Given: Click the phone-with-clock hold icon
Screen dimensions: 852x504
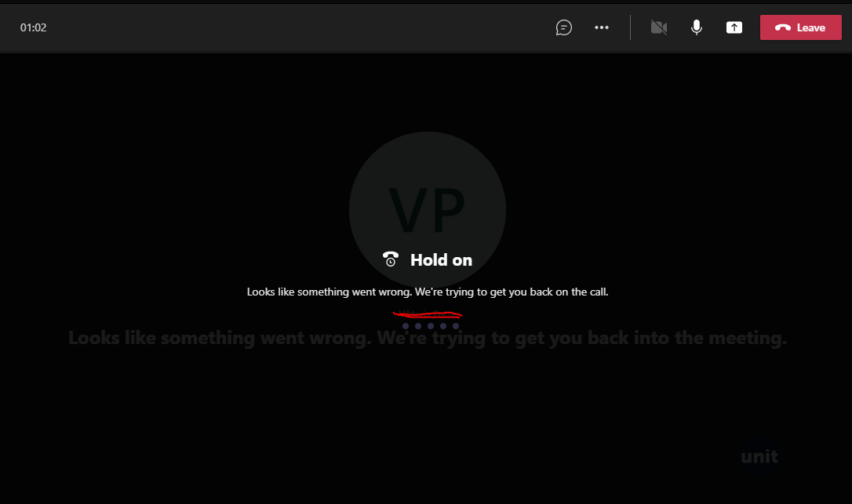Looking at the screenshot, I should coord(390,259).
